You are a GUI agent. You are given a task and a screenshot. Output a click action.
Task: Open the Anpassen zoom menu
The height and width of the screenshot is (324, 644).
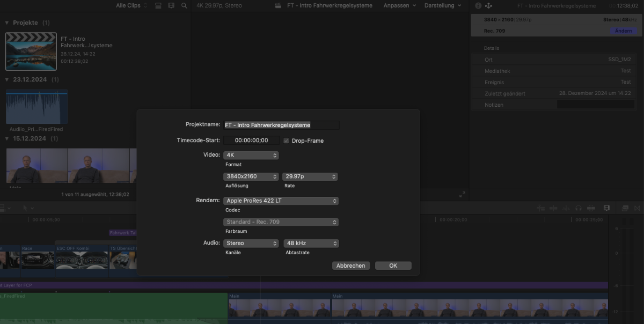(x=399, y=5)
